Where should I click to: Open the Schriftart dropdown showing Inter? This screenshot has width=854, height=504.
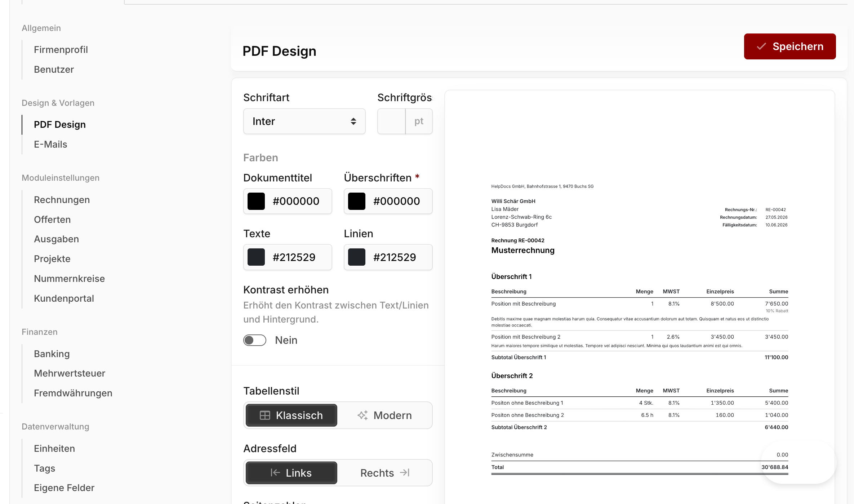(x=304, y=121)
